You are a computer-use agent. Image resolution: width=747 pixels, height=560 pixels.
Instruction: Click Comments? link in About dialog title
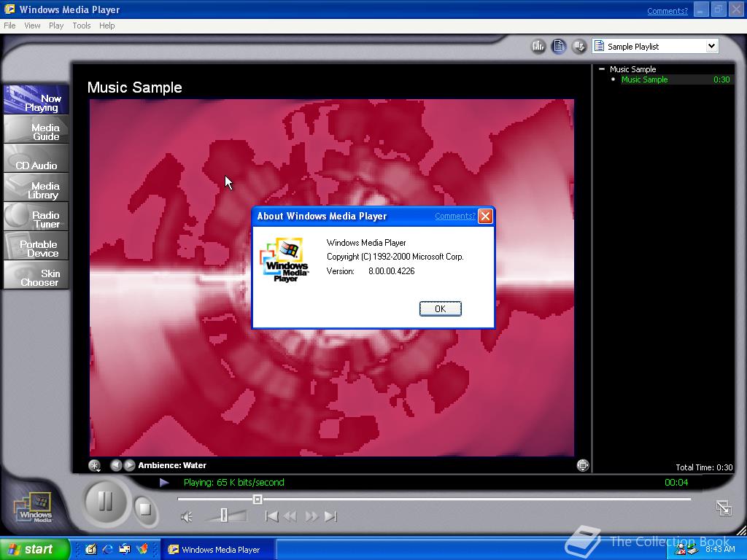tap(455, 216)
